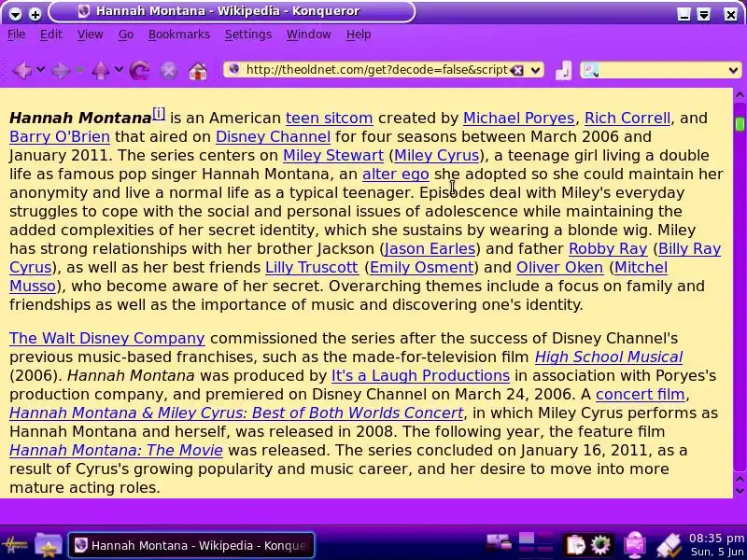Open the window operations menu in the title bar
The width and height of the screenshot is (747, 560).
coord(15,14)
